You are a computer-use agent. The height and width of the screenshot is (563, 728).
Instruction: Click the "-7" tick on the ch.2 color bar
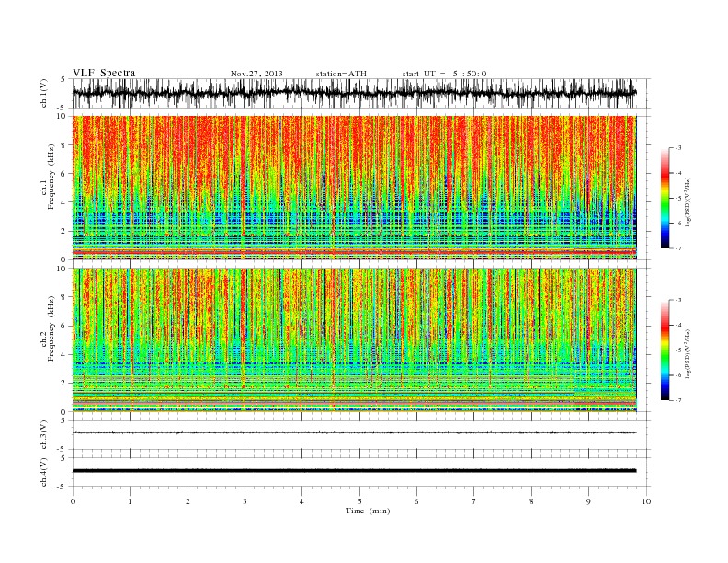(x=678, y=400)
